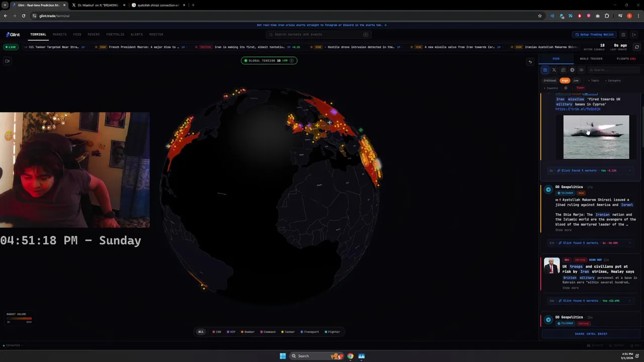Screen dimensions: 644x362
Task: Switch to Dr. Maalouf on X browser tab
Action: coord(98,5)
